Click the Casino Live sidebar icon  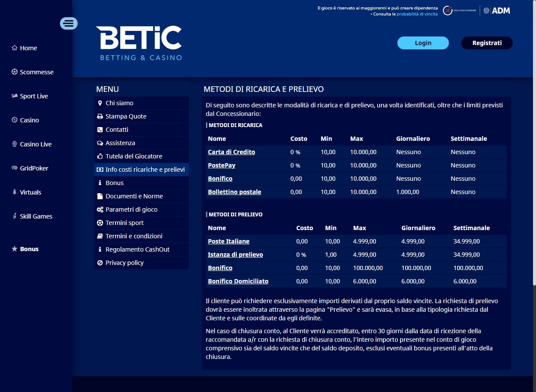click(x=15, y=144)
